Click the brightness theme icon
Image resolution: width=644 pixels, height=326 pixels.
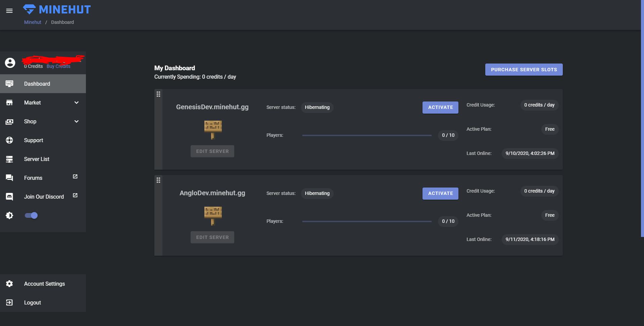tap(9, 215)
